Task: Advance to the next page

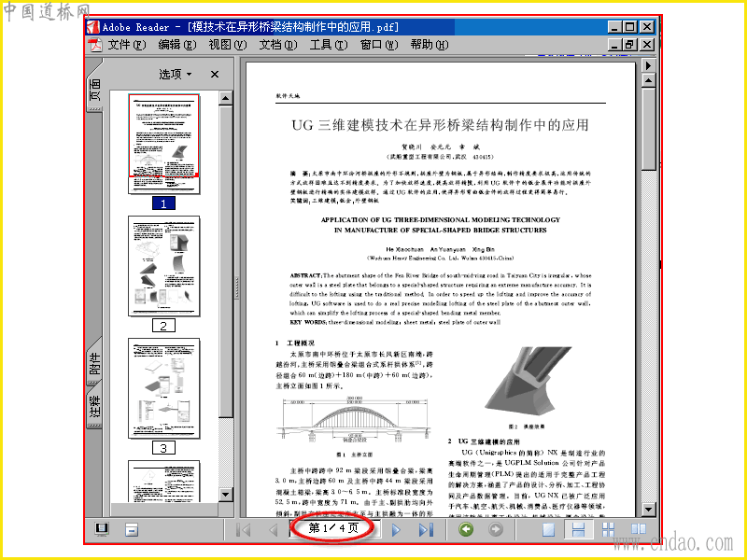Action: tap(396, 529)
